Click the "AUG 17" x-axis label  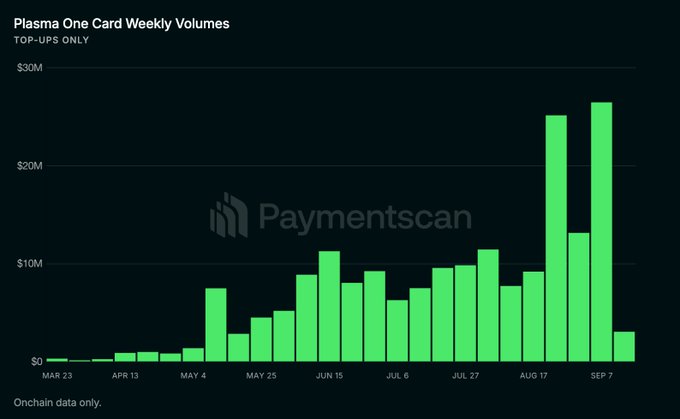click(533, 376)
